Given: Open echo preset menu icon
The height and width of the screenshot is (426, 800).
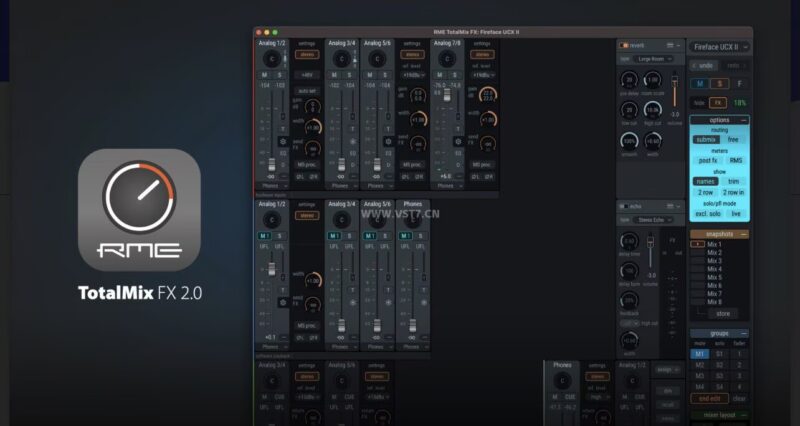Looking at the screenshot, I should pyautogui.click(x=670, y=206).
